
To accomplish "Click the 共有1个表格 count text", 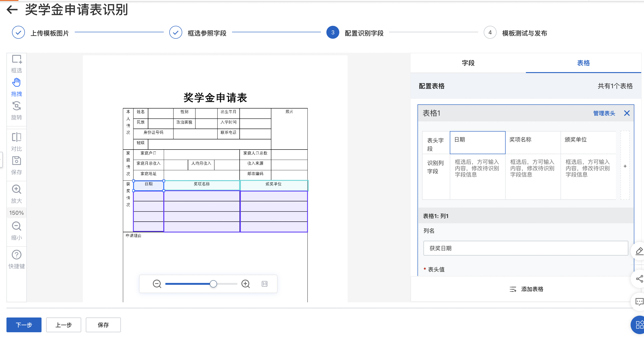I will 615,86.
